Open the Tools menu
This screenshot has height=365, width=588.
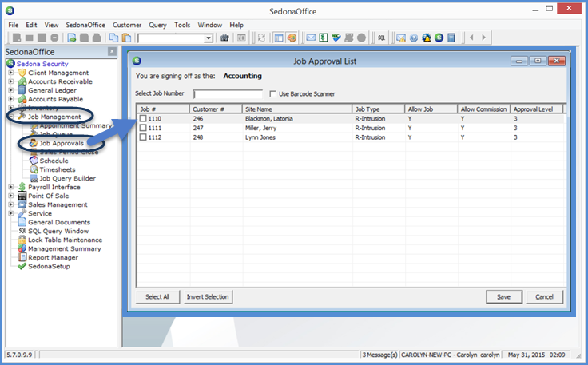click(182, 25)
